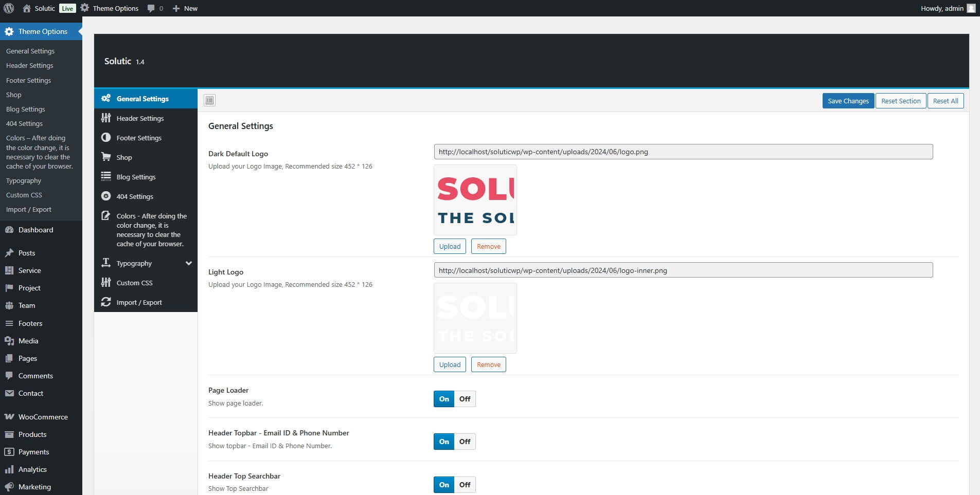Click the Media icon in sidebar

tap(9, 341)
